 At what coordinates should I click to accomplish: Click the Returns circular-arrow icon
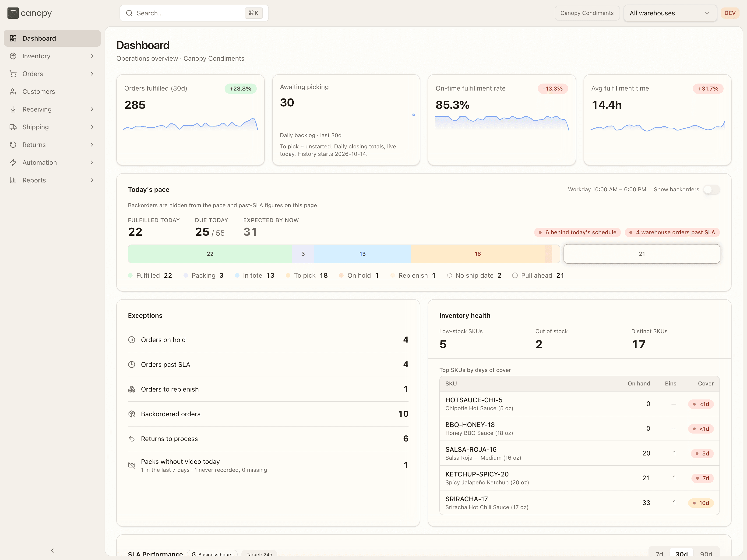[x=13, y=144]
